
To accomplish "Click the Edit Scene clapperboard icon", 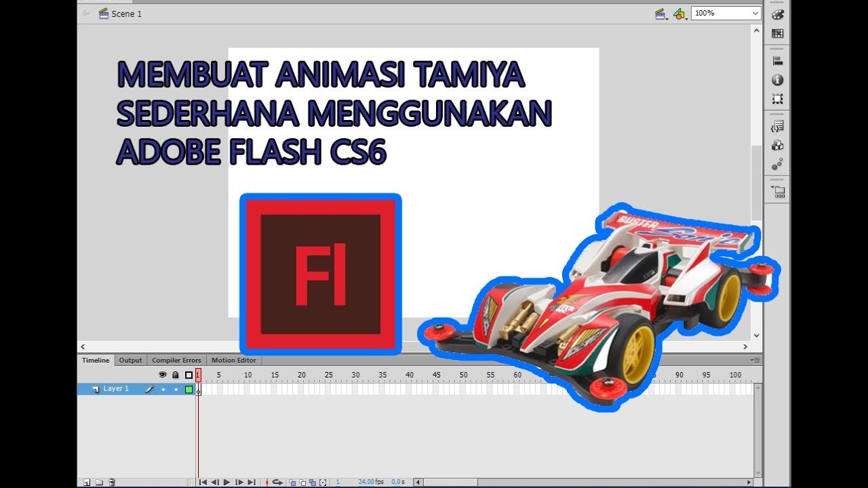I will point(661,14).
